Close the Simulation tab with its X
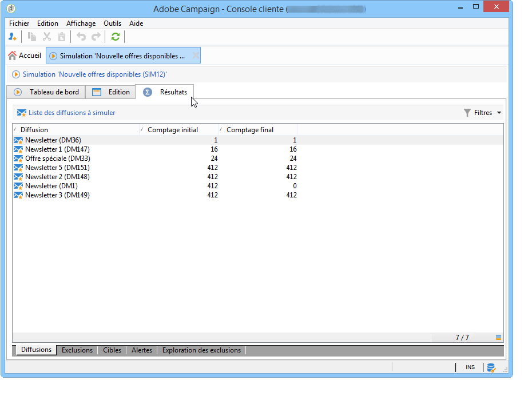The image size is (532, 396). coord(196,56)
